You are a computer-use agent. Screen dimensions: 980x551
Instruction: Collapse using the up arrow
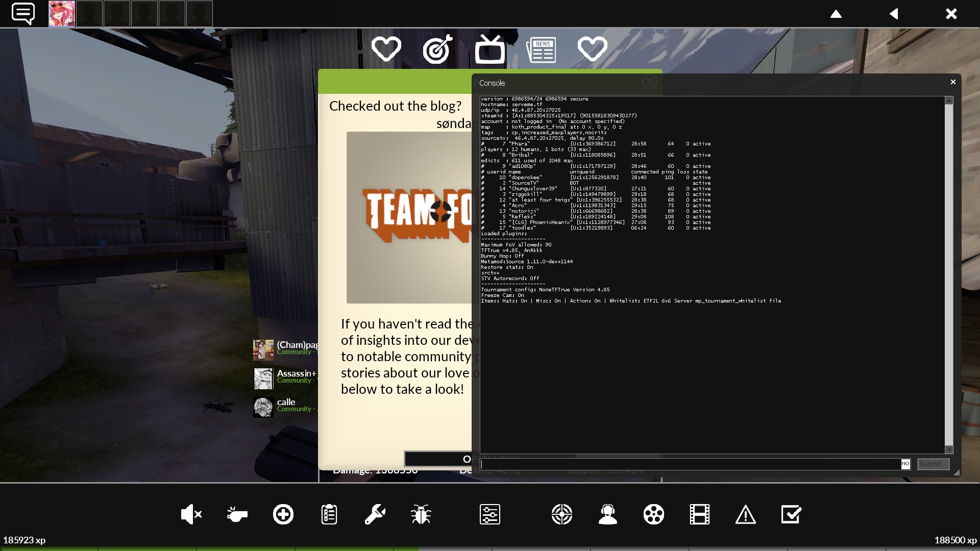(x=836, y=14)
